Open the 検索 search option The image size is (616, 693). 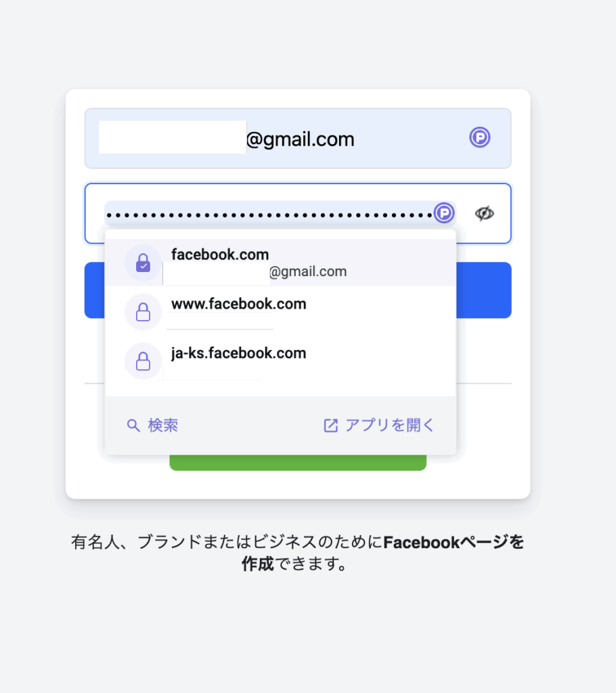(x=152, y=425)
